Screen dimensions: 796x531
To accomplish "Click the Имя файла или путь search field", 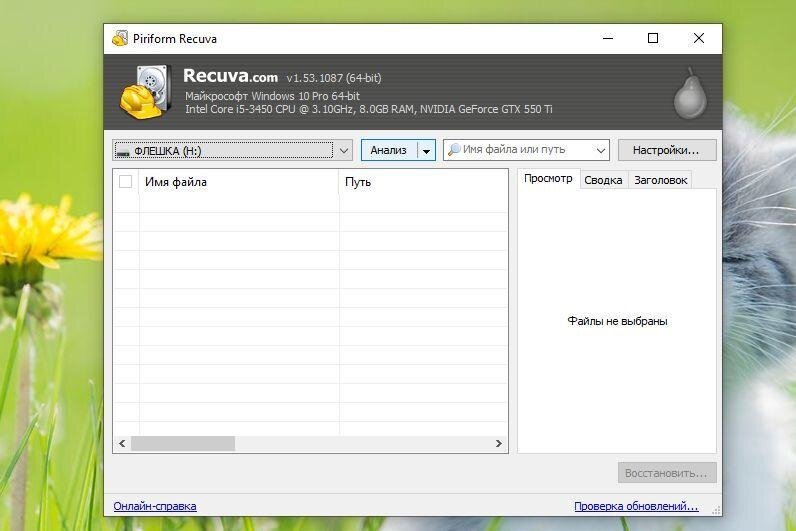I will click(526, 150).
